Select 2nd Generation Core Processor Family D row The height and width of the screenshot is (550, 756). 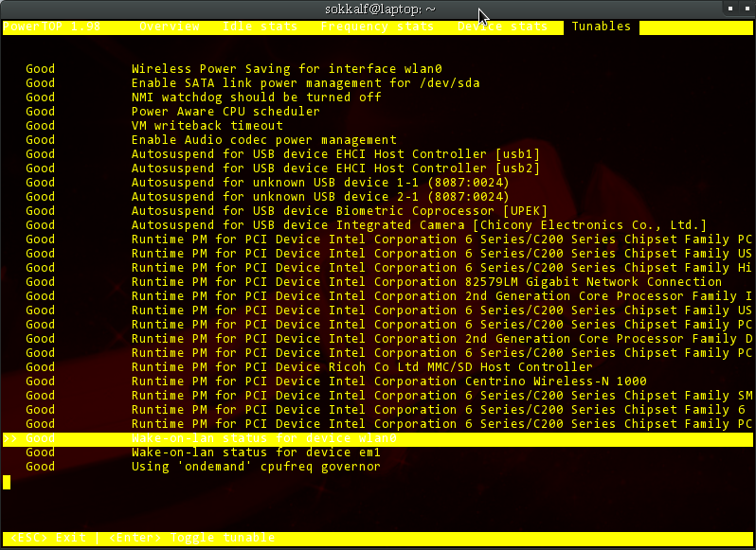pyautogui.click(x=378, y=339)
